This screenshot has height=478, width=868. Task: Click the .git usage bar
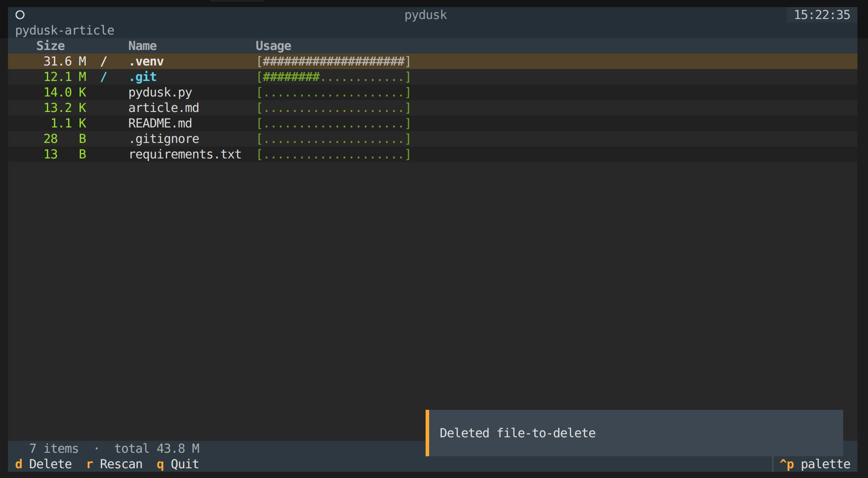pos(334,77)
